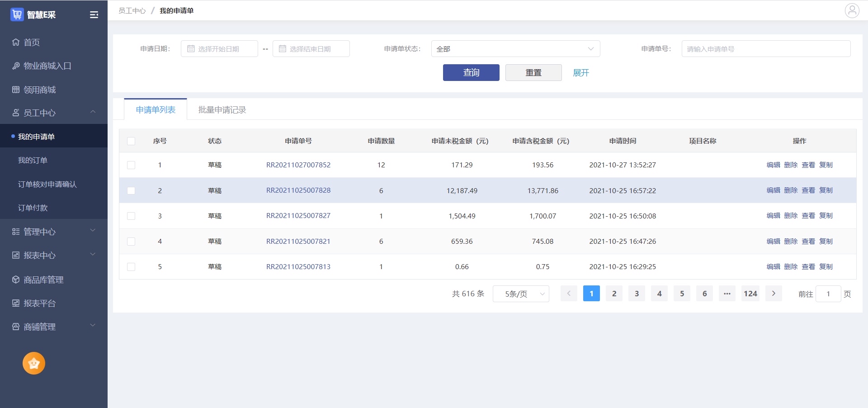Click the 首页 home icon
Viewport: 868px width, 408px height.
pos(16,42)
